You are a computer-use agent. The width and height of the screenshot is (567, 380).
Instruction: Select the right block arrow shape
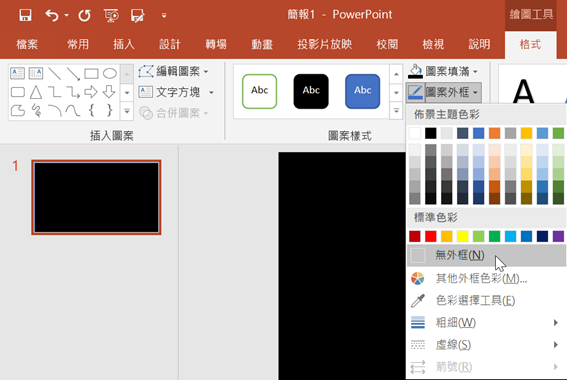91,92
